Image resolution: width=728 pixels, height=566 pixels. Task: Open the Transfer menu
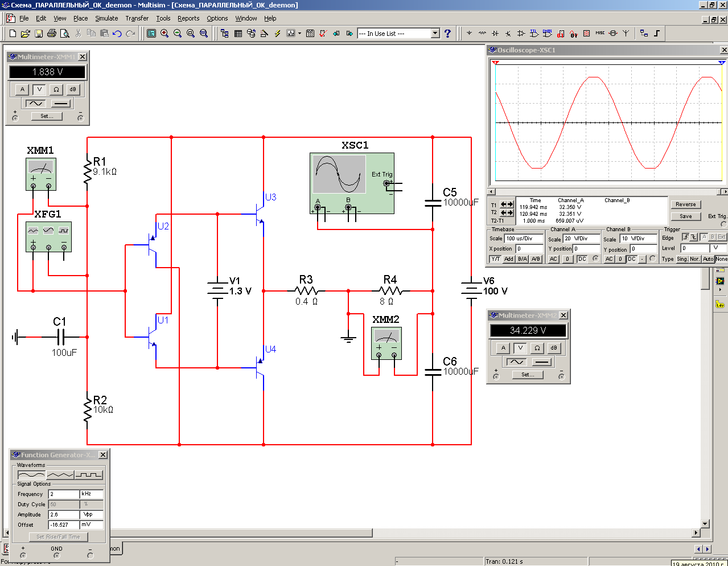tap(137, 18)
